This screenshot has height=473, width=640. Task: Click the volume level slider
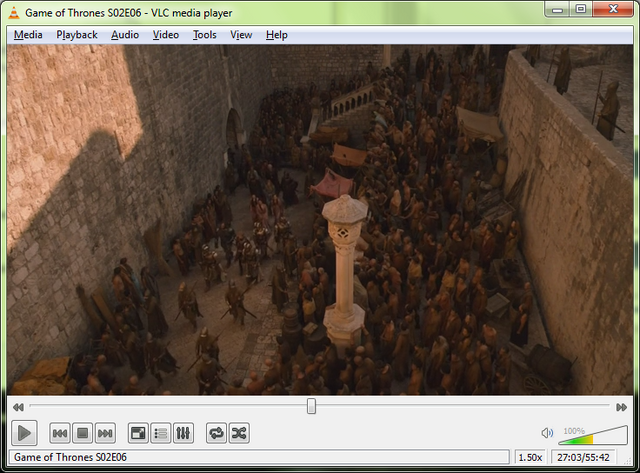click(x=593, y=435)
